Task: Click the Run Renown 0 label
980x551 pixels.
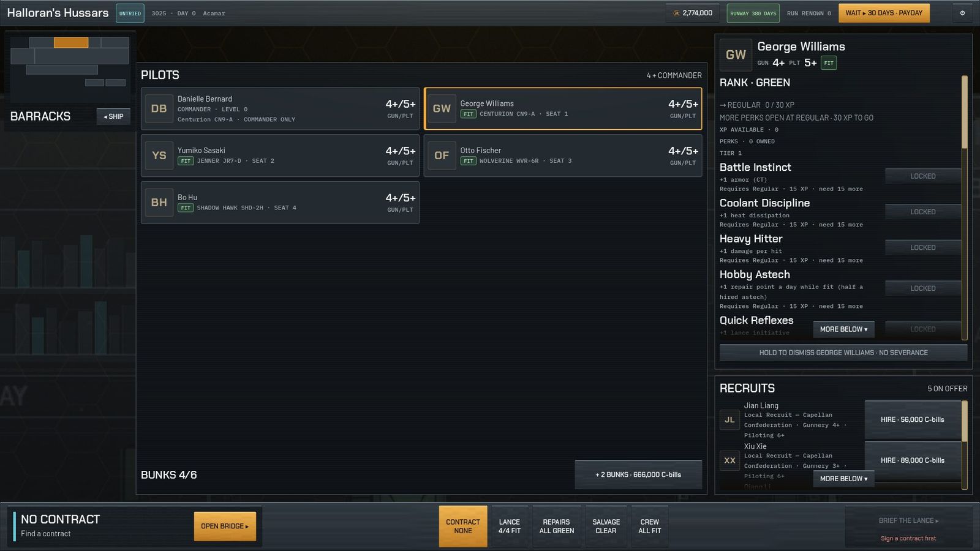Action: [x=809, y=13]
